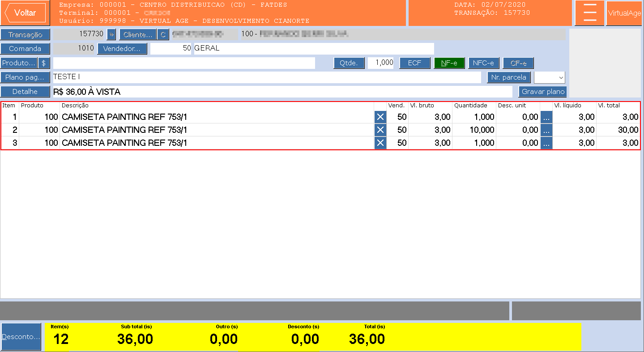
Task: Click the Total (is) value 36,00
Action: pyautogui.click(x=367, y=339)
